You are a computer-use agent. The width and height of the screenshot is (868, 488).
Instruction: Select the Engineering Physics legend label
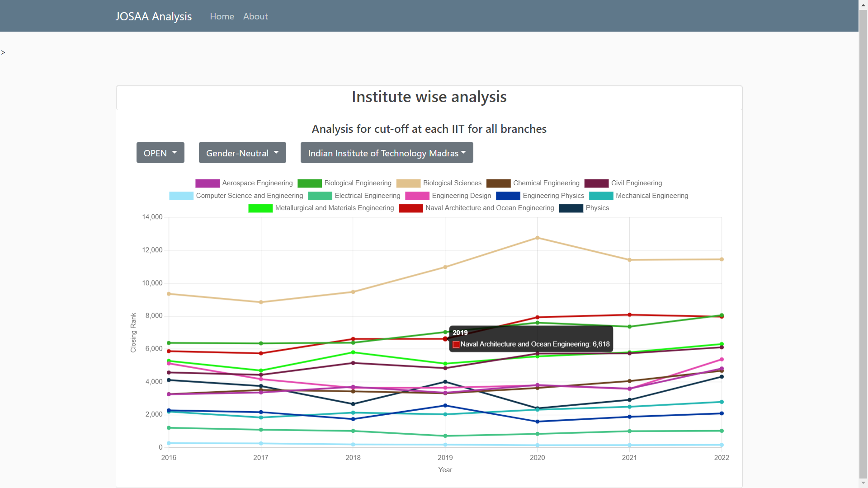pyautogui.click(x=553, y=196)
